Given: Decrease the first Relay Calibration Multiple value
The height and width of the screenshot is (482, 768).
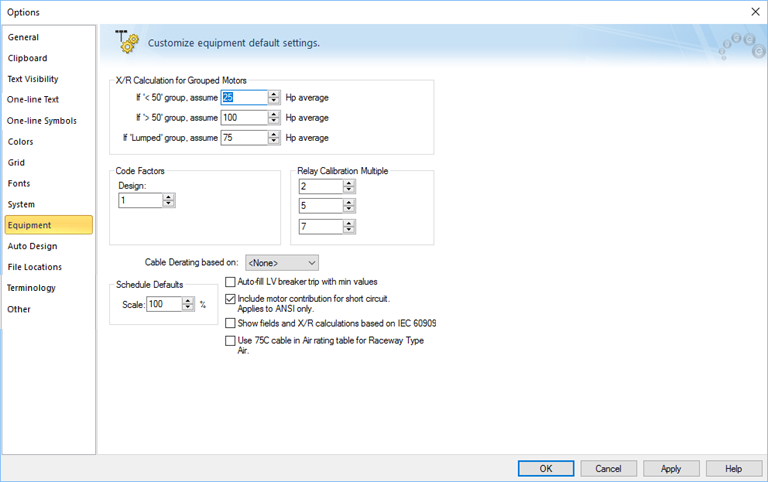Looking at the screenshot, I should pos(349,190).
